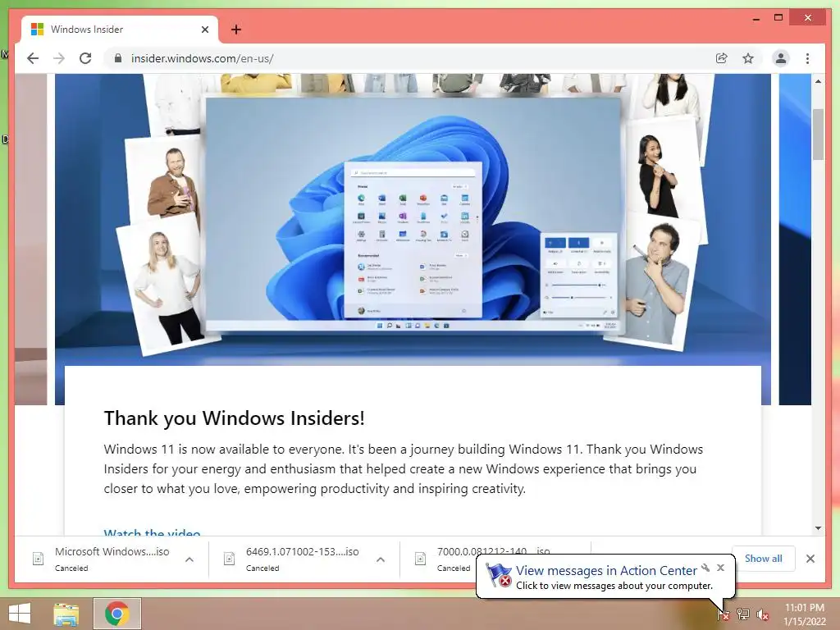Click the Microsoft Windows....iso file icon
840x630 pixels.
[38, 559]
